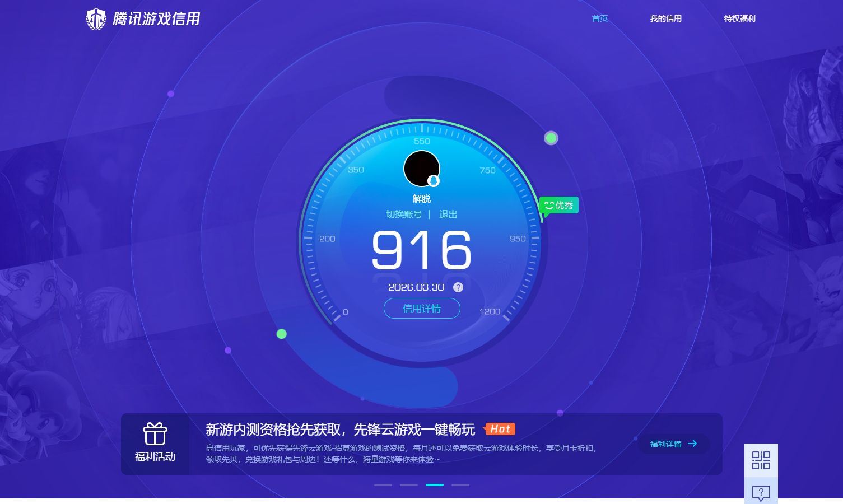843x504 pixels.
Task: Open the 我的信用 navigation item
Action: (665, 18)
